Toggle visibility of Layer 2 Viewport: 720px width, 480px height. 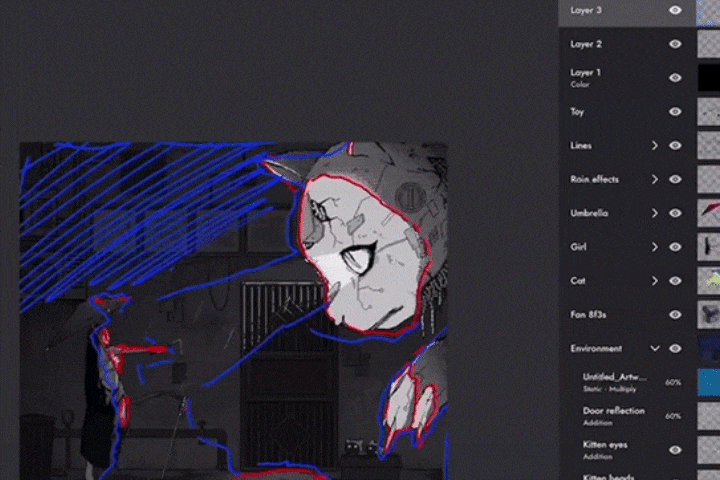675,44
